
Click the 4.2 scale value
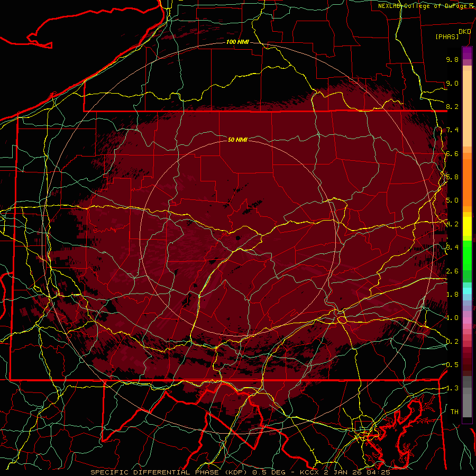click(x=453, y=224)
